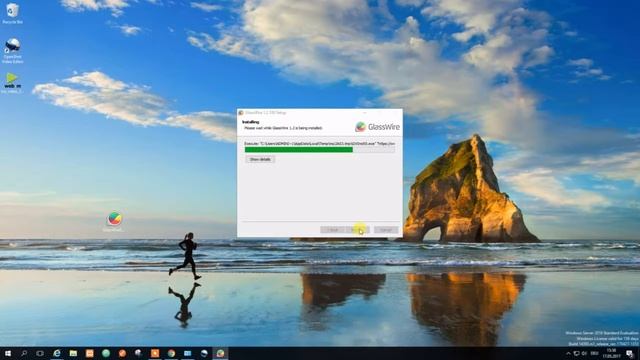Select the GlassWire installer desktop icon

(114, 222)
